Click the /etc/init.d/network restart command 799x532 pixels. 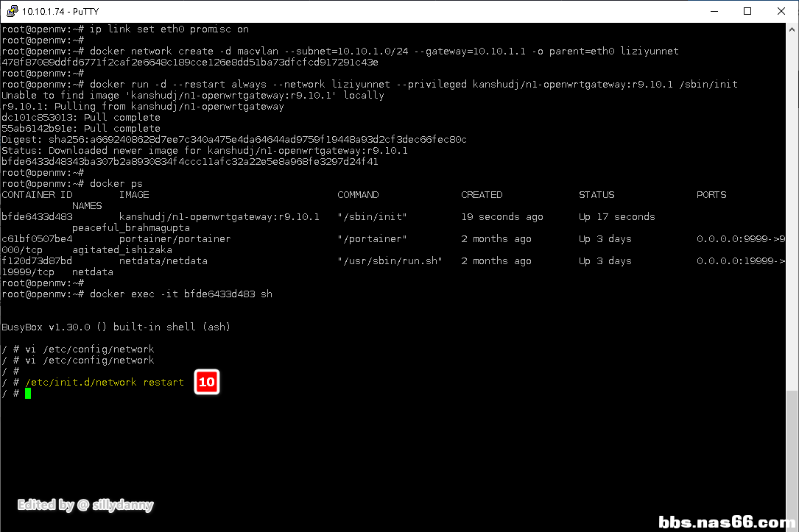click(x=105, y=383)
